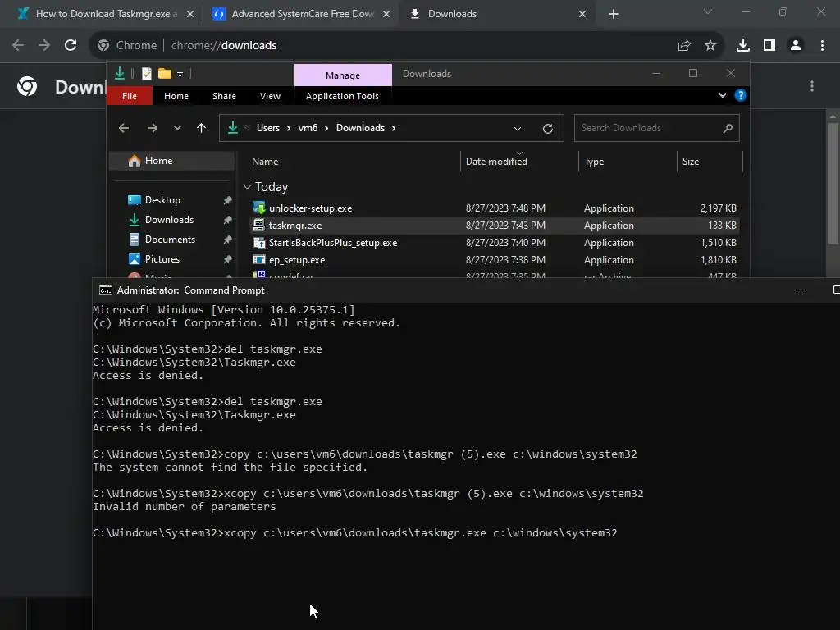
Task: Click the search magnifier icon in Explorer
Action: point(728,128)
